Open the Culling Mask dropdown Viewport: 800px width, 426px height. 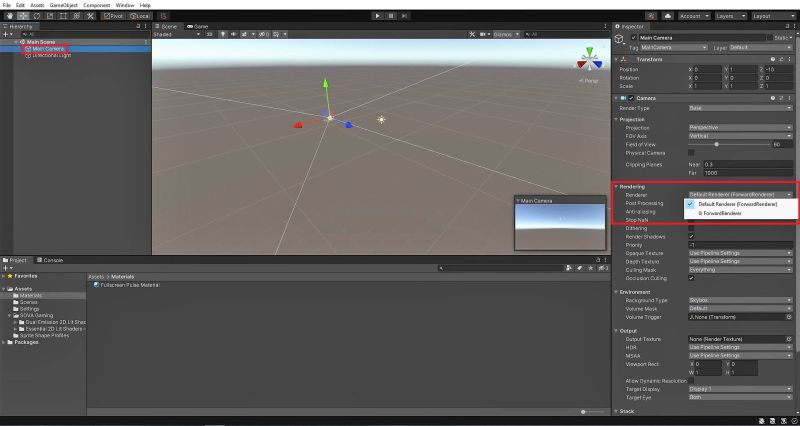click(740, 270)
